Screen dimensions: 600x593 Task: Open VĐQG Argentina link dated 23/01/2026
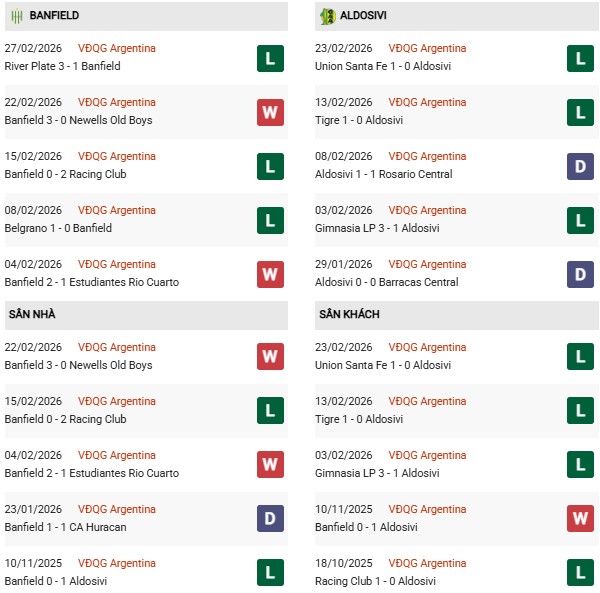click(x=117, y=509)
